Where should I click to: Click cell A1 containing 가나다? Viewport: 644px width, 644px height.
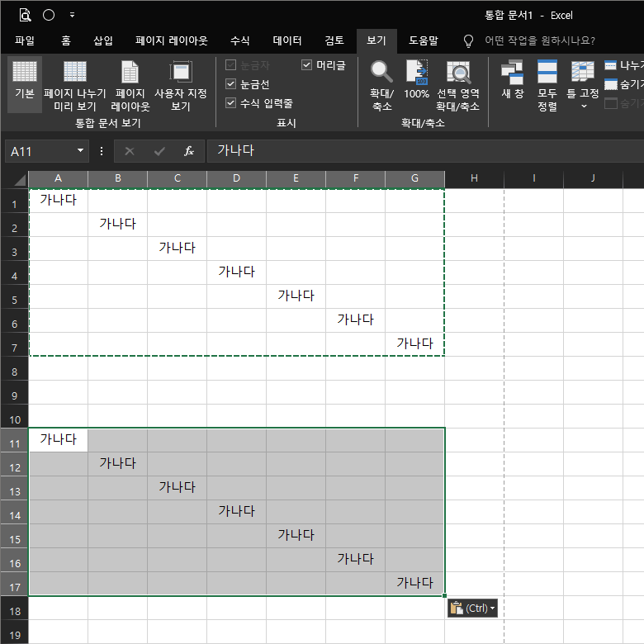click(x=58, y=201)
